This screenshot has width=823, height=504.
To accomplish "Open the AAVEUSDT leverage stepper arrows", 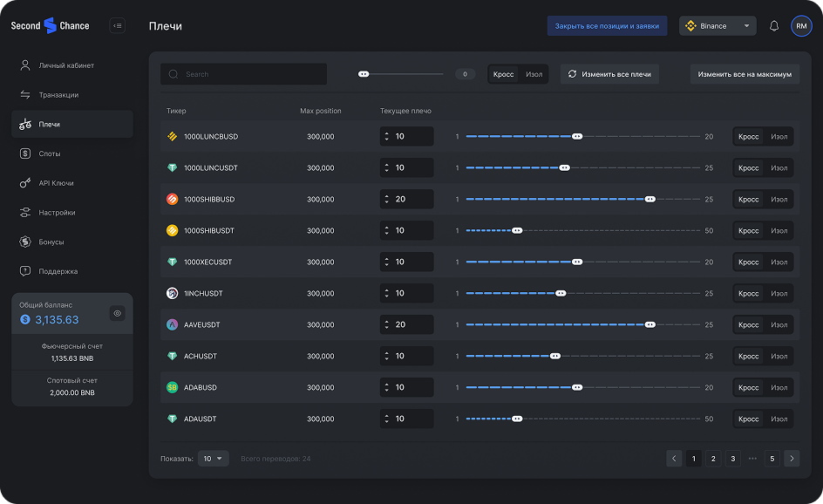I will coord(385,324).
